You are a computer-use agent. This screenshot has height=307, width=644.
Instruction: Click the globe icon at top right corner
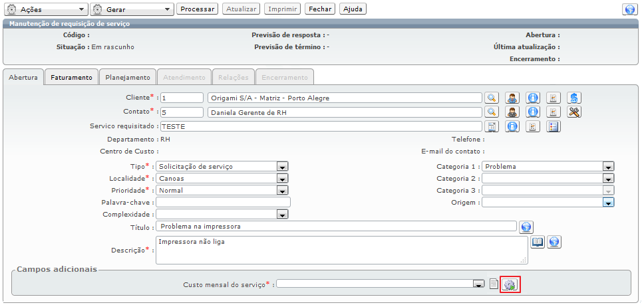[x=629, y=9]
